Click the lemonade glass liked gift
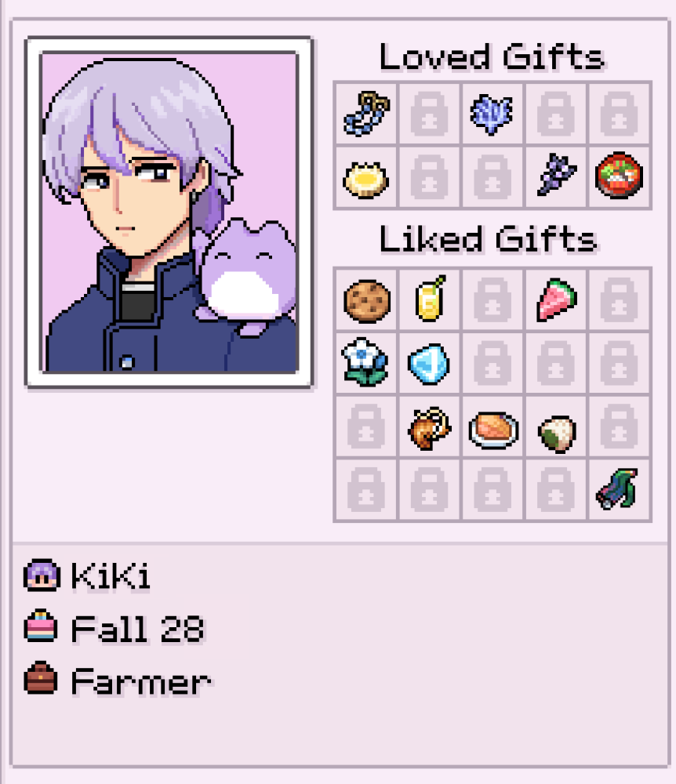The image size is (676, 784). tap(430, 298)
